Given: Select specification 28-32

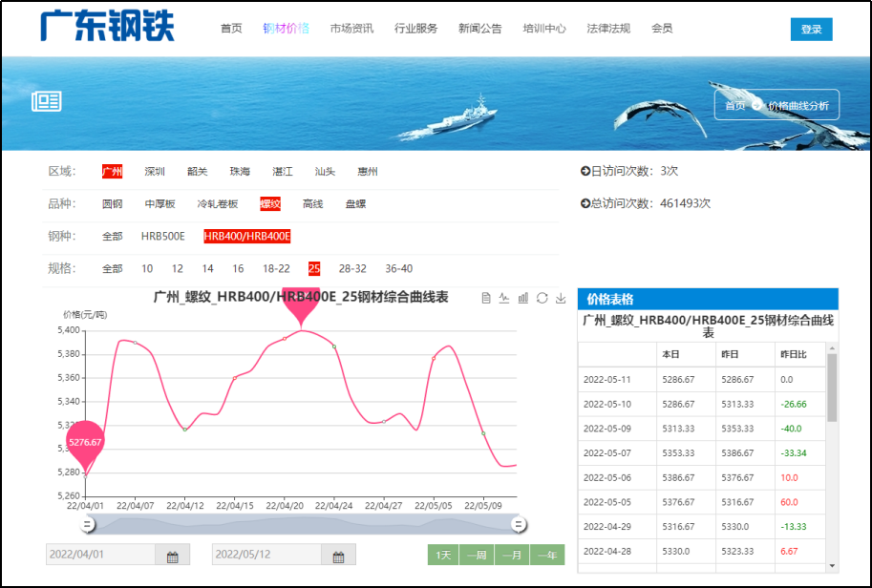Looking at the screenshot, I should pos(352,269).
